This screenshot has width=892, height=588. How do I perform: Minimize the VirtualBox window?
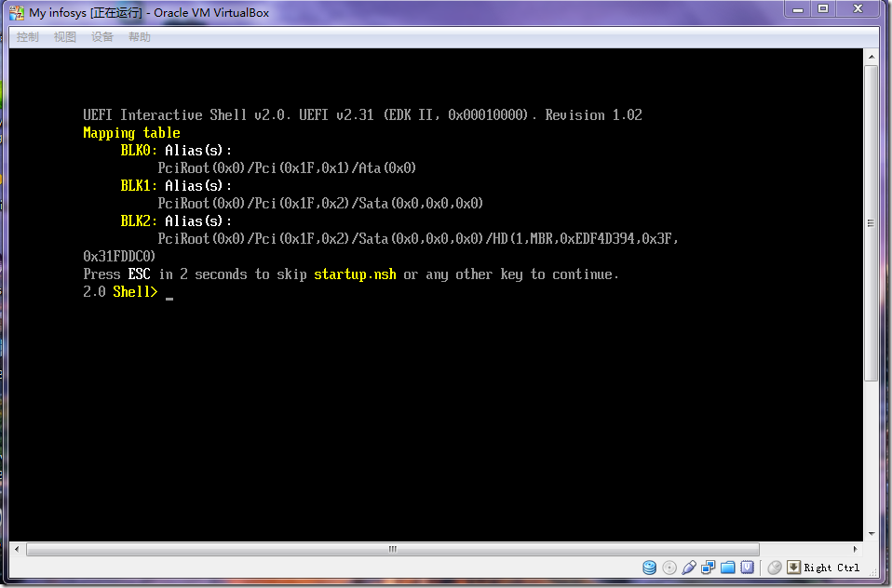click(798, 9)
